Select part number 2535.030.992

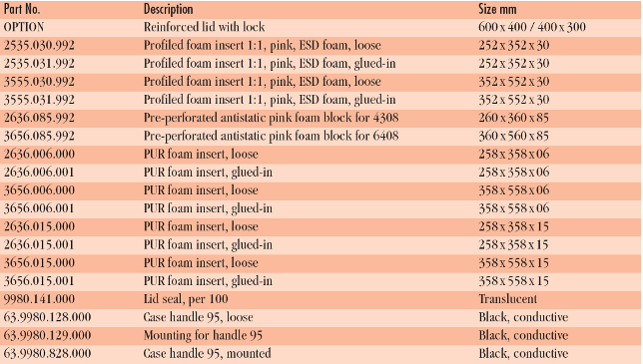coord(39,45)
